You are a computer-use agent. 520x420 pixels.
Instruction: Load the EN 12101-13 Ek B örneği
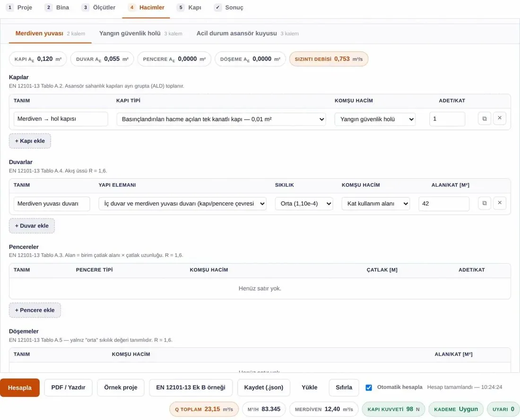pyautogui.click(x=191, y=387)
